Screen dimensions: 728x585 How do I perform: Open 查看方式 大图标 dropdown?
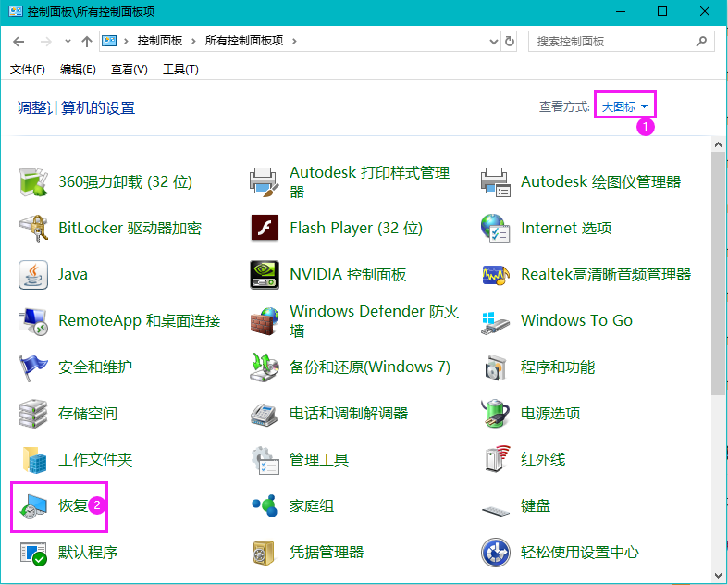[x=624, y=107]
